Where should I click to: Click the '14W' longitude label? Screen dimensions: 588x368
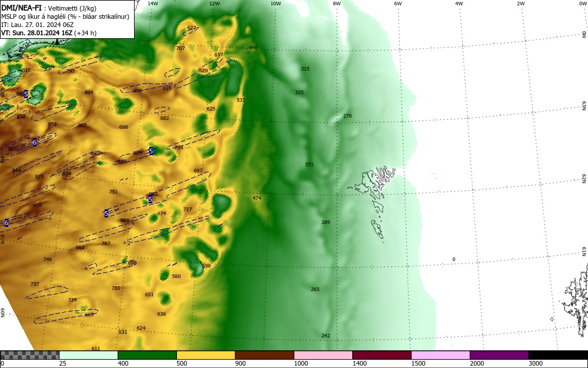tap(153, 4)
